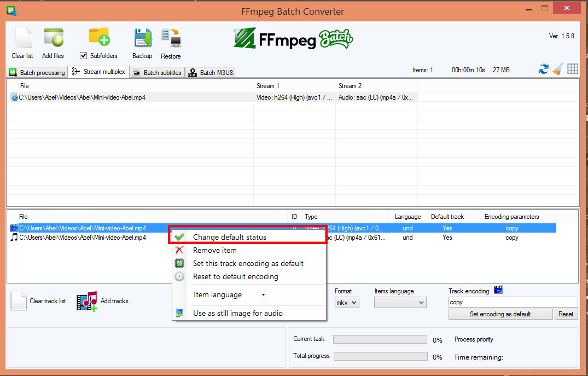Click the Type column header

coord(345,217)
